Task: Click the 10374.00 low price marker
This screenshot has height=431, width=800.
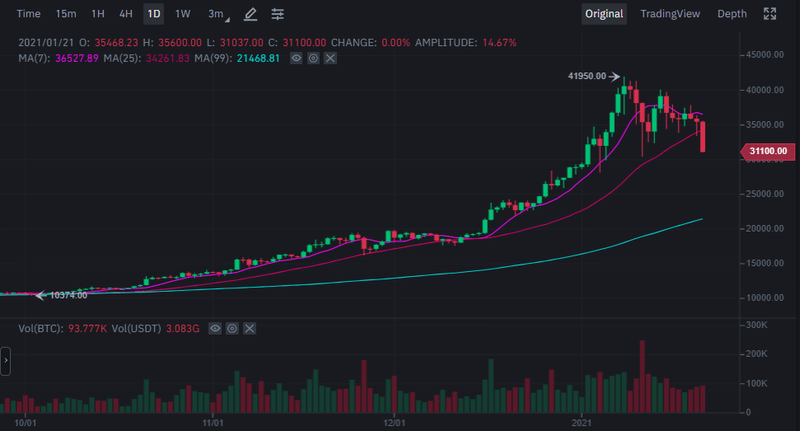Action: pos(68,295)
